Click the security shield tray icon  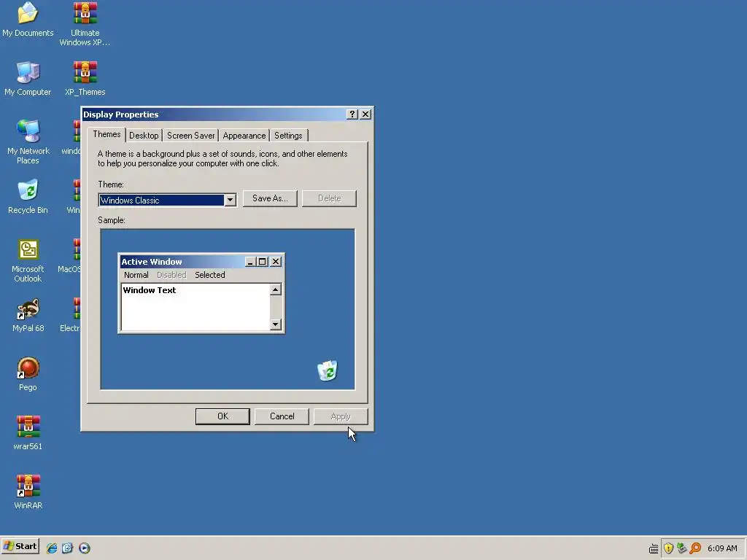tap(668, 548)
